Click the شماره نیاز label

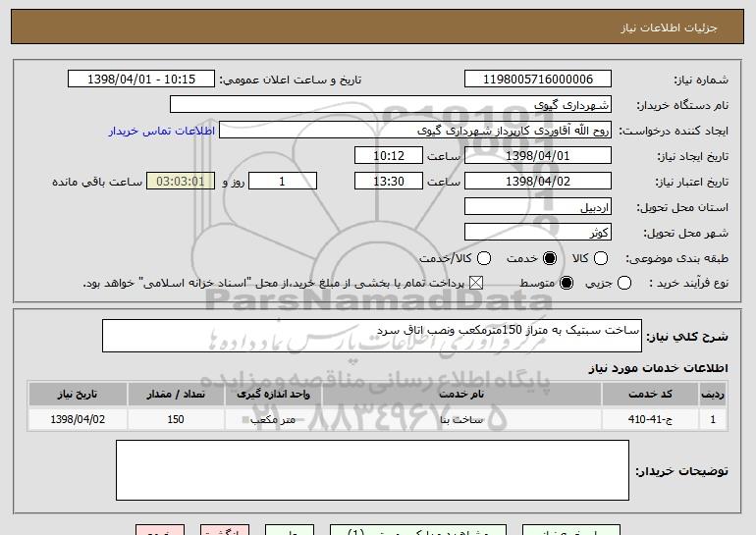tap(701, 80)
